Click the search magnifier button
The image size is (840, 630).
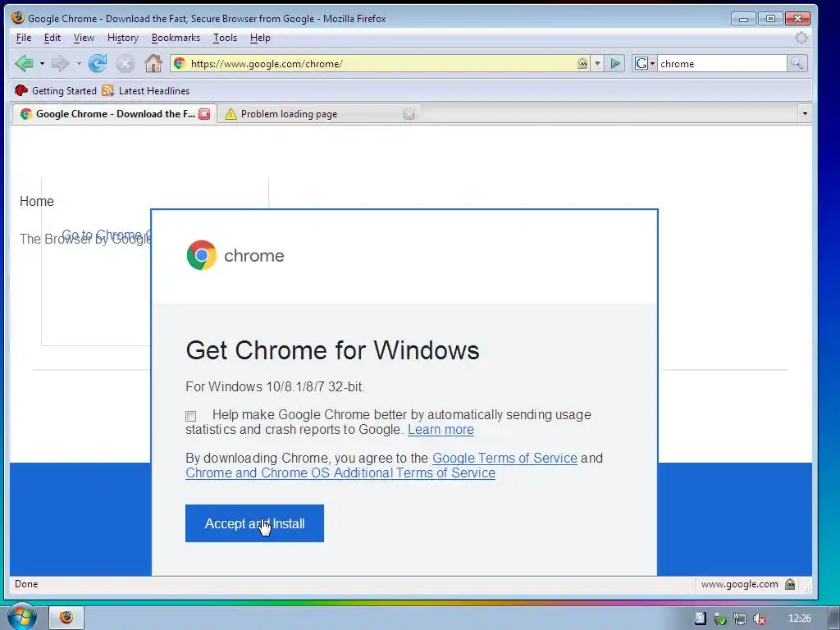pyautogui.click(x=797, y=63)
